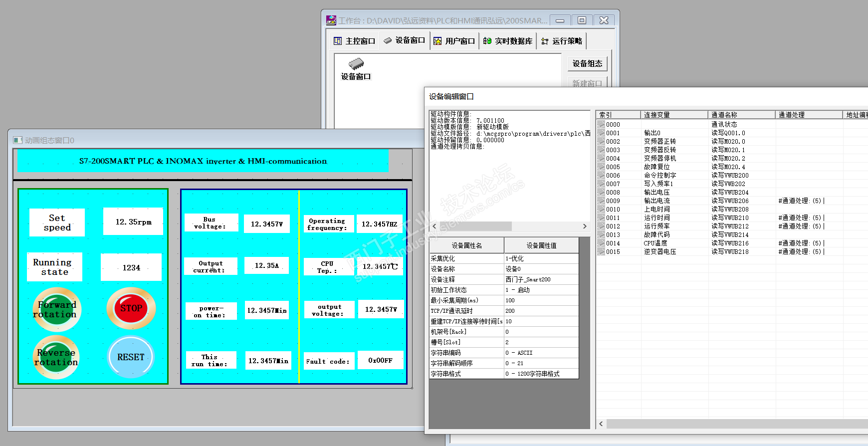Click the 字符串解码顺序 value '0 - 21'
This screenshot has height=446, width=868.
point(541,363)
